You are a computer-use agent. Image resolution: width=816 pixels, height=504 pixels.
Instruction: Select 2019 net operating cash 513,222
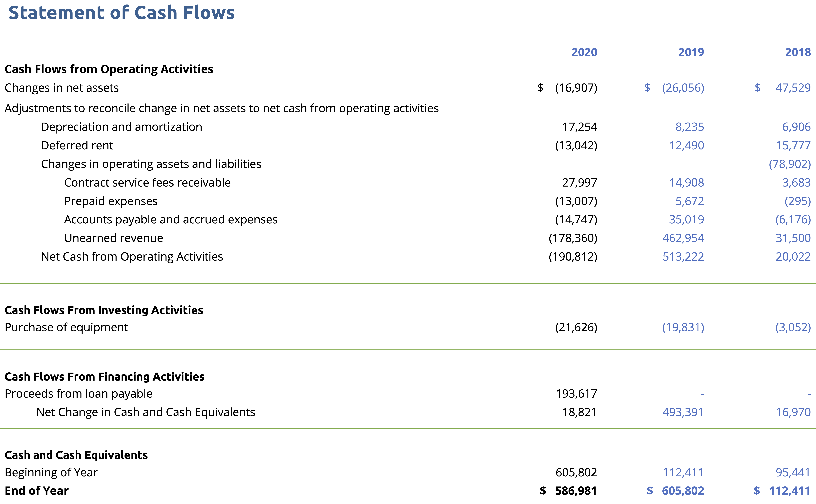(x=683, y=257)
